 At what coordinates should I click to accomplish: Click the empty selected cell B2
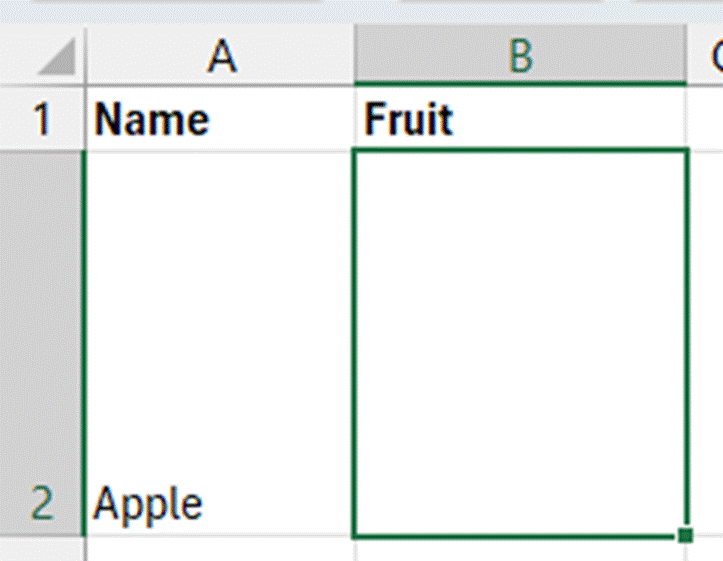(x=520, y=345)
